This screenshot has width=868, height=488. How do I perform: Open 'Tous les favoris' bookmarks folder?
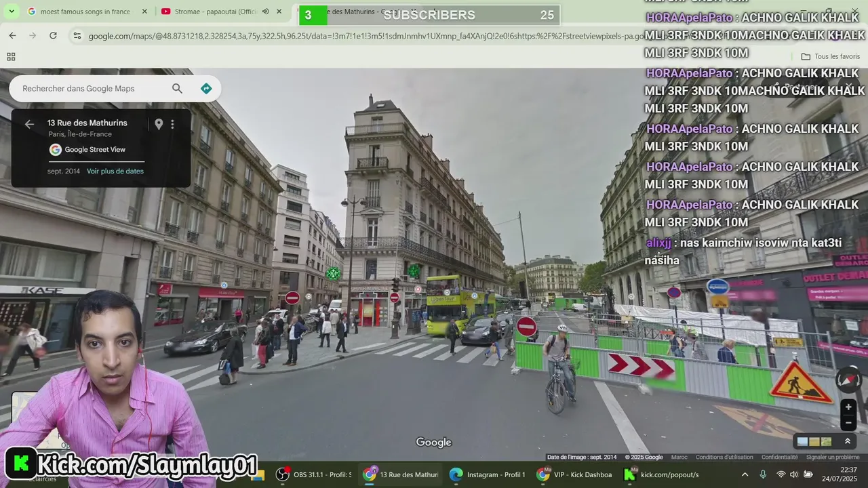point(830,57)
